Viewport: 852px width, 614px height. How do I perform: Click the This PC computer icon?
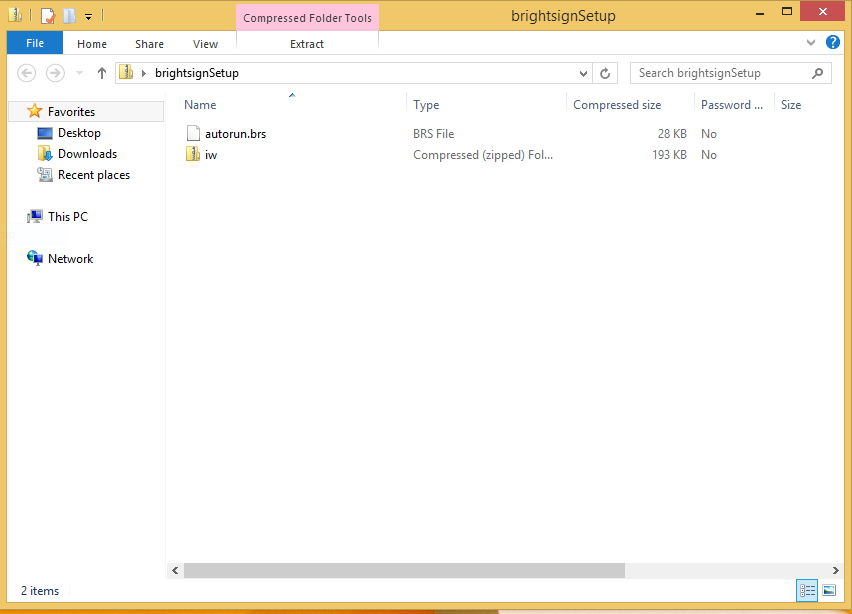click(35, 216)
